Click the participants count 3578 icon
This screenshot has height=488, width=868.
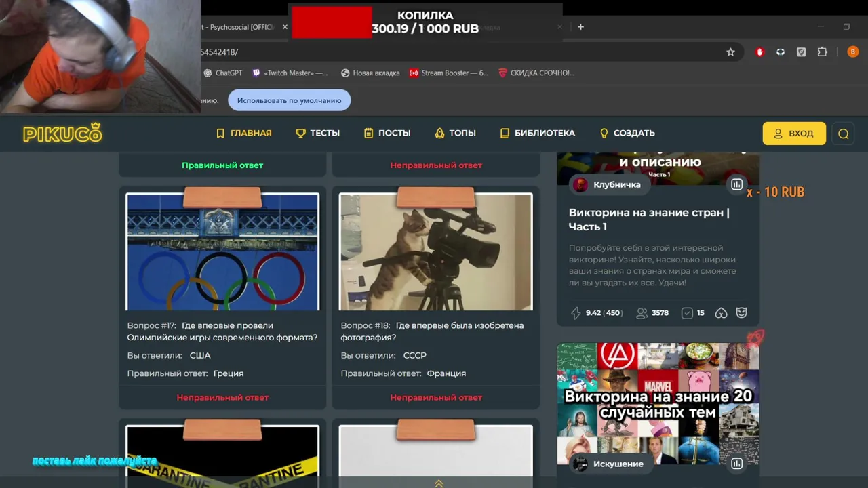coord(642,313)
